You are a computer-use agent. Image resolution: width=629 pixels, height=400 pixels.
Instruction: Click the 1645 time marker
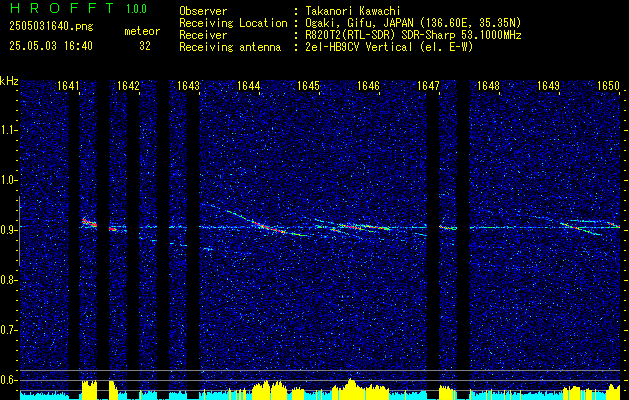click(x=308, y=85)
